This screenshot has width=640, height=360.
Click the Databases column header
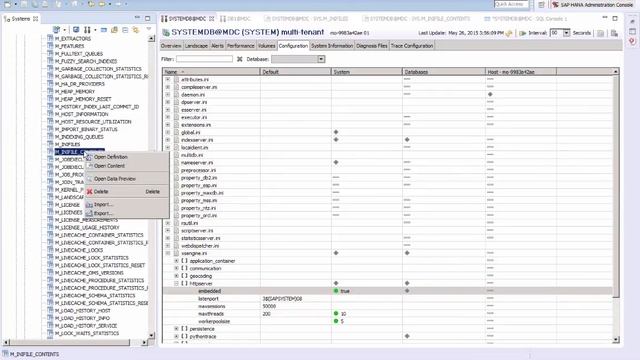coord(444,72)
